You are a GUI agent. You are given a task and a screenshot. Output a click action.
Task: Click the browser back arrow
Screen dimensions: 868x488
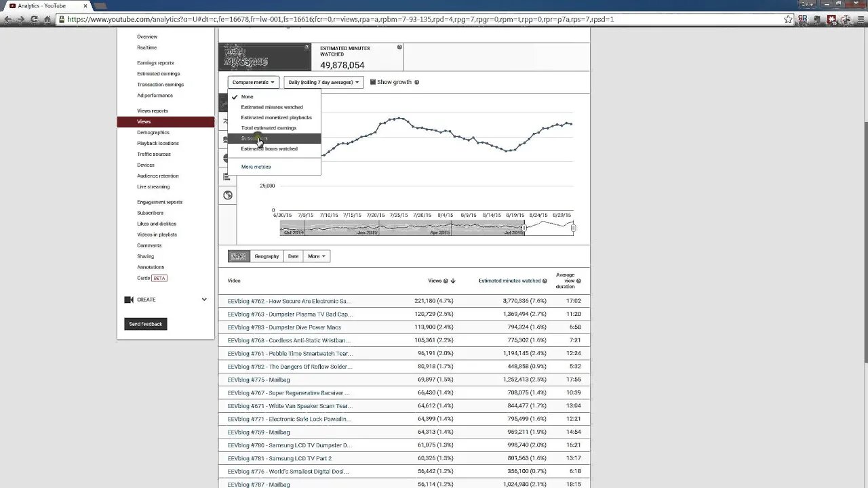tap(7, 19)
